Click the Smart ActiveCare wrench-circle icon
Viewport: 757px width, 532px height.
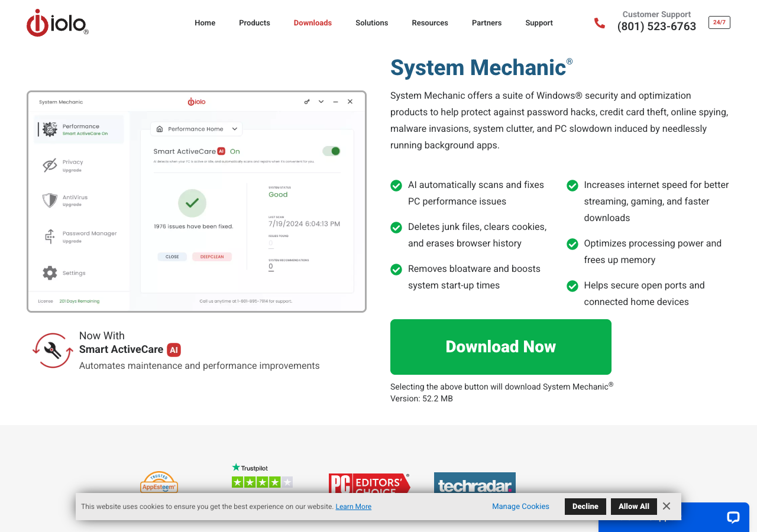coord(52,350)
